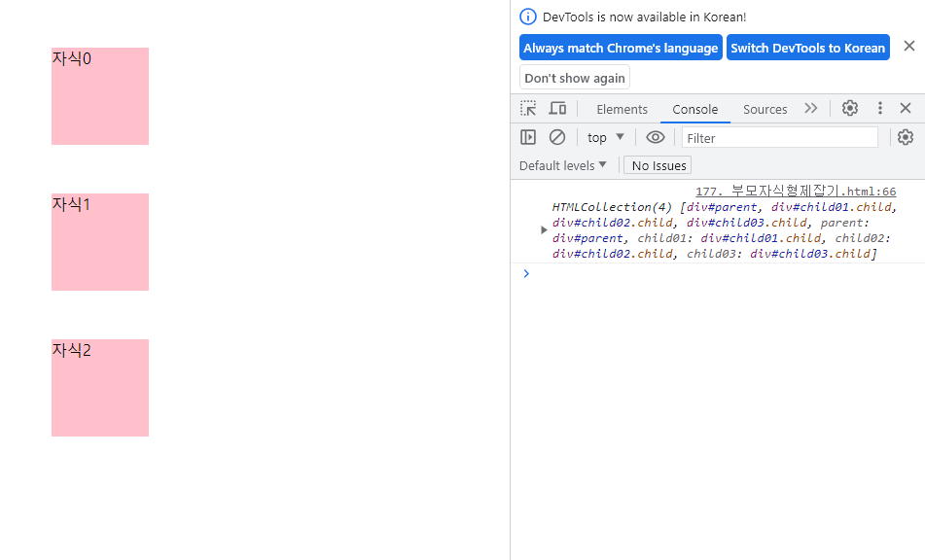
Task: Close the DevTools panel
Action: 906,108
